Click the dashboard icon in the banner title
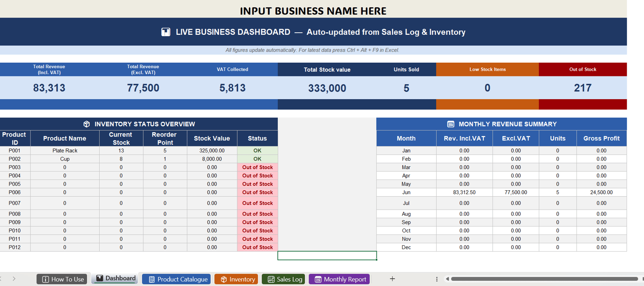 tap(166, 32)
